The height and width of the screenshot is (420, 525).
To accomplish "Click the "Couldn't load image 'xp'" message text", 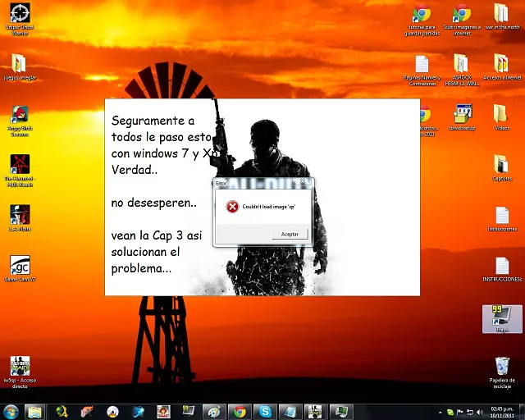I will 269,207.
